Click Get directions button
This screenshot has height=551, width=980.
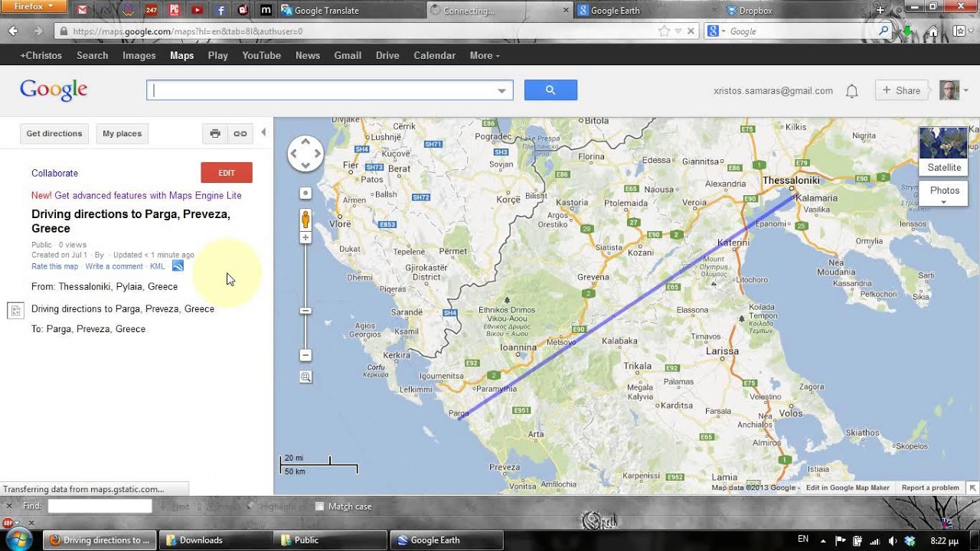coord(54,133)
